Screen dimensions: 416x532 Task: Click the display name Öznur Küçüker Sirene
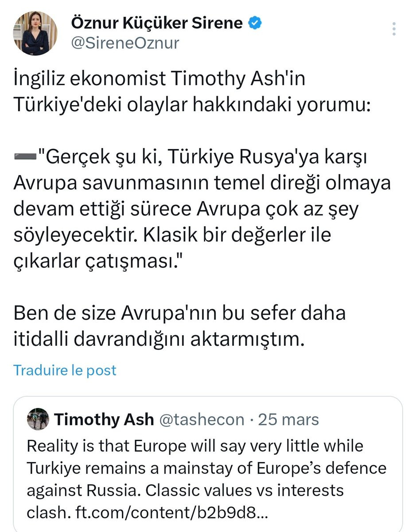pyautogui.click(x=156, y=23)
